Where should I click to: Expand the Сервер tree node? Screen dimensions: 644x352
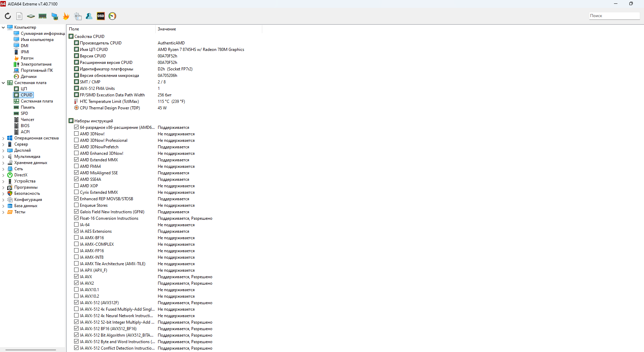(3, 144)
